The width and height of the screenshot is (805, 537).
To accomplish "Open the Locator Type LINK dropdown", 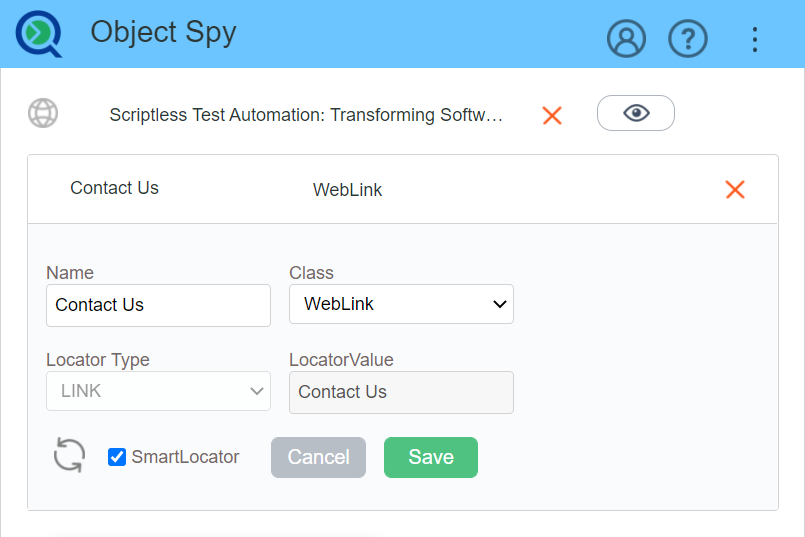I will (158, 391).
